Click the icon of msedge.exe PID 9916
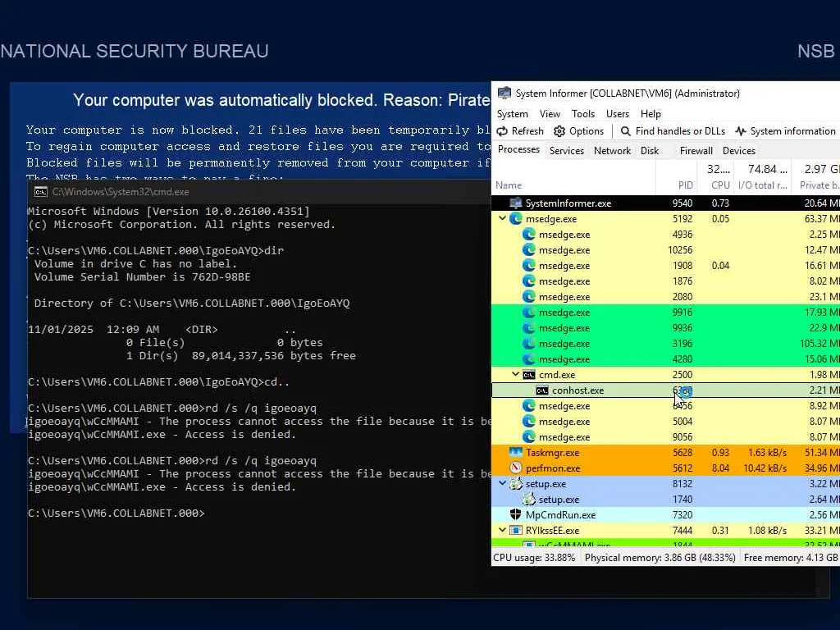Screen dimensions: 840x630 [529, 313]
